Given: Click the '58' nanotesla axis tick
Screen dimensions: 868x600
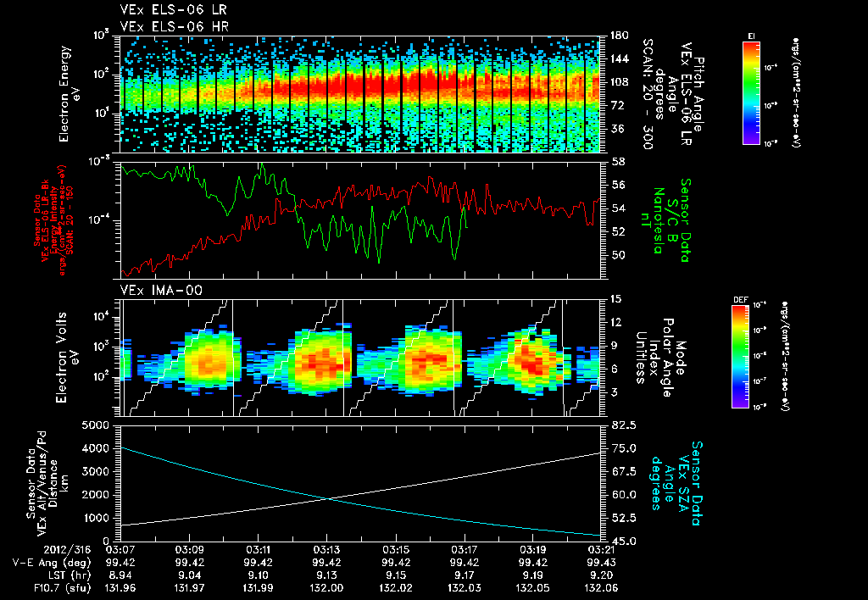Looking at the screenshot, I should (618, 162).
